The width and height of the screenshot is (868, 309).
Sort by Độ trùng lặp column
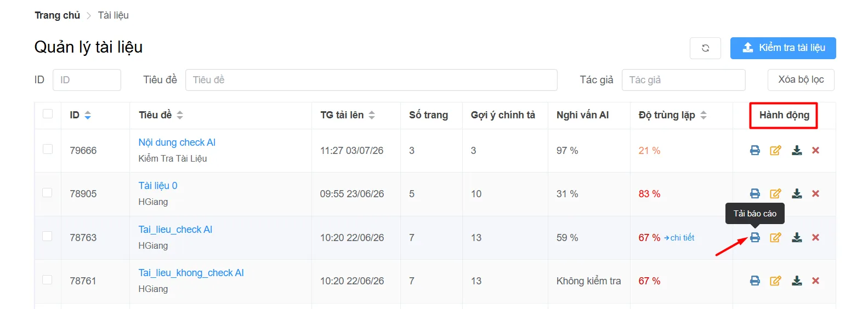tap(704, 115)
